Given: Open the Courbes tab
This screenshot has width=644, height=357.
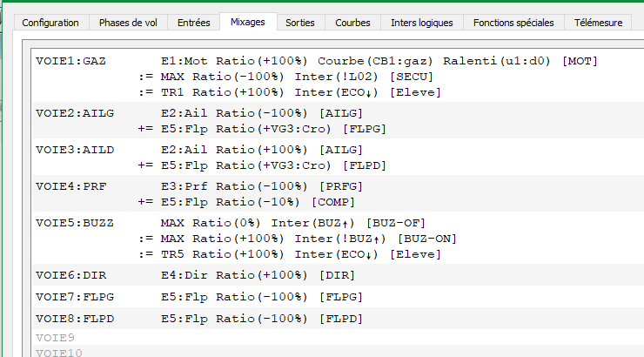Looking at the screenshot, I should point(352,23).
